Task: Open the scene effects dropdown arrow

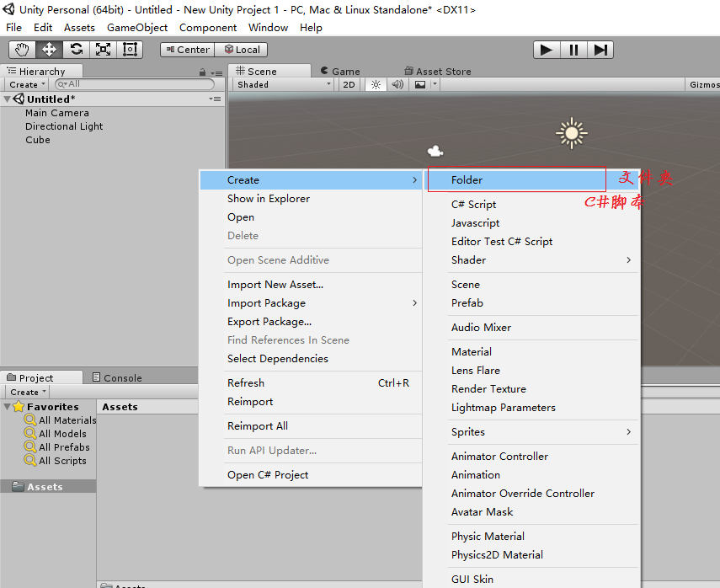Action: [x=435, y=84]
